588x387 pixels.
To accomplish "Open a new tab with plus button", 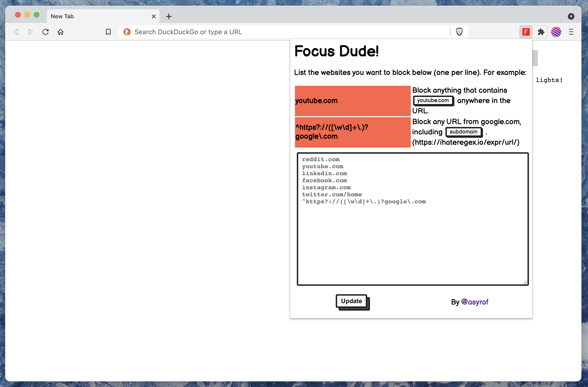I will click(x=169, y=16).
